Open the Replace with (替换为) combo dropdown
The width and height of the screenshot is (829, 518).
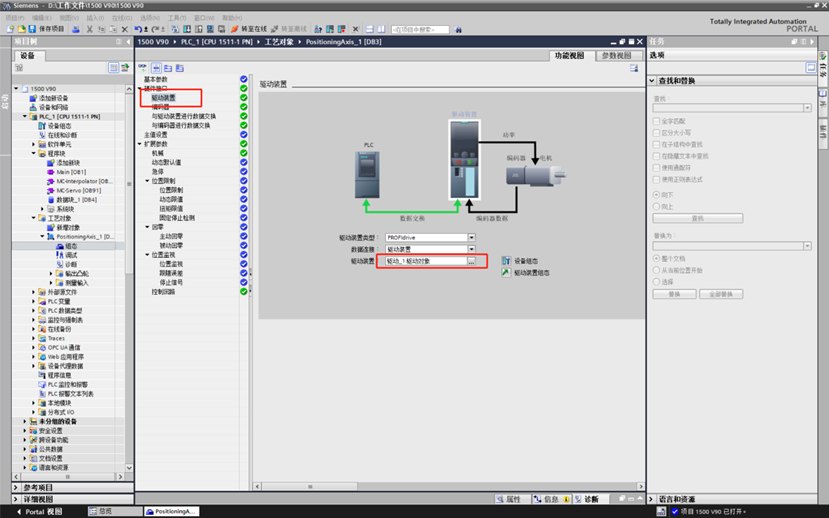[x=807, y=246]
